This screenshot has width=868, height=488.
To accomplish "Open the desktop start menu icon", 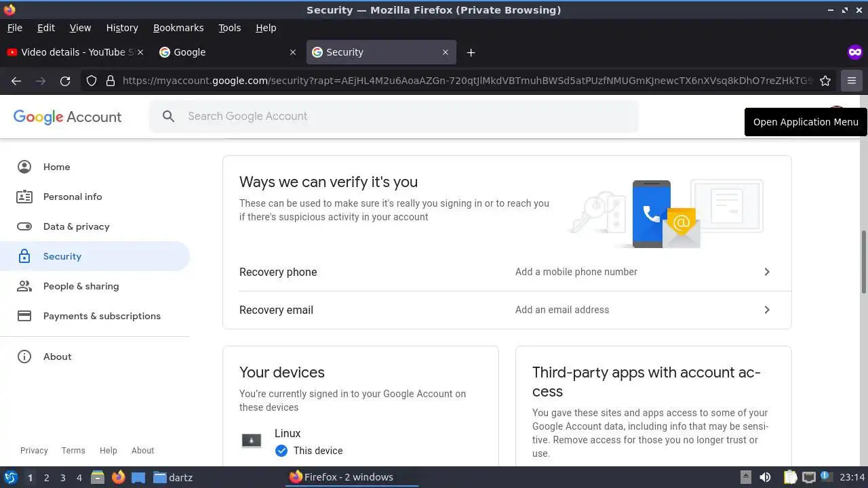I will tap(10, 477).
